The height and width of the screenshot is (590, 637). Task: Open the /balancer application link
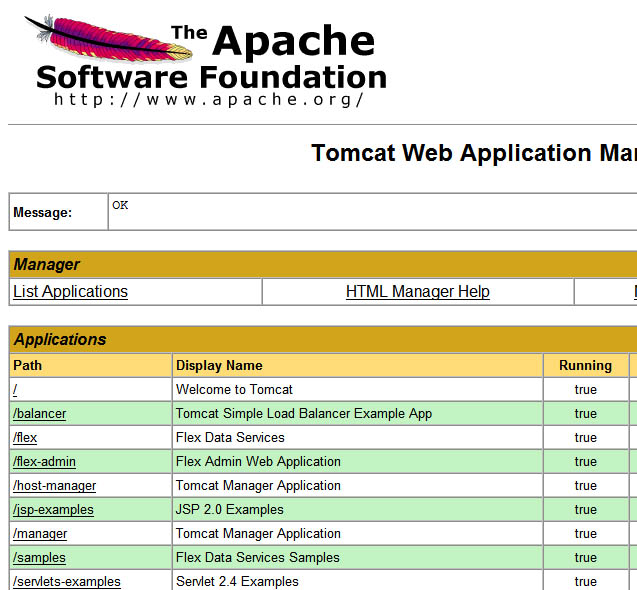[39, 414]
